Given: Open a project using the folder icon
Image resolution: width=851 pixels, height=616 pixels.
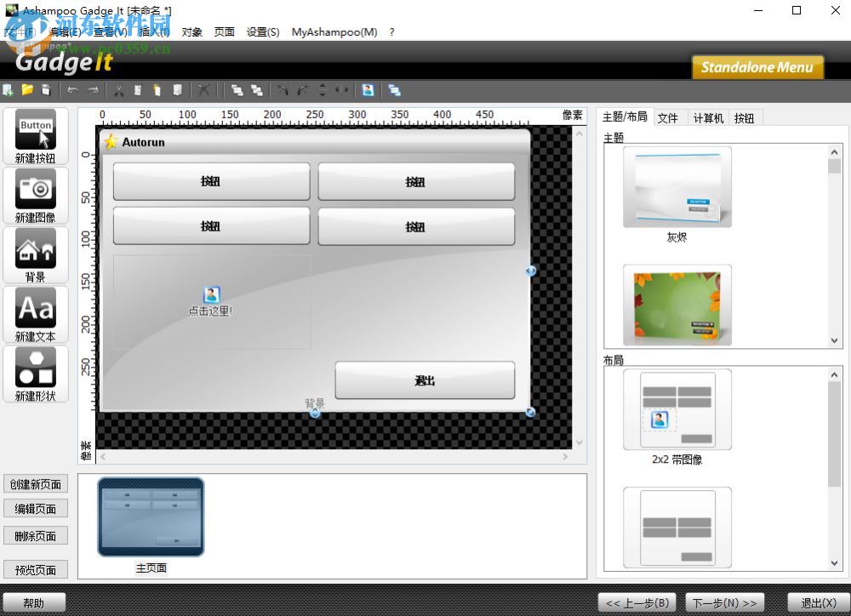Looking at the screenshot, I should pyautogui.click(x=26, y=89).
